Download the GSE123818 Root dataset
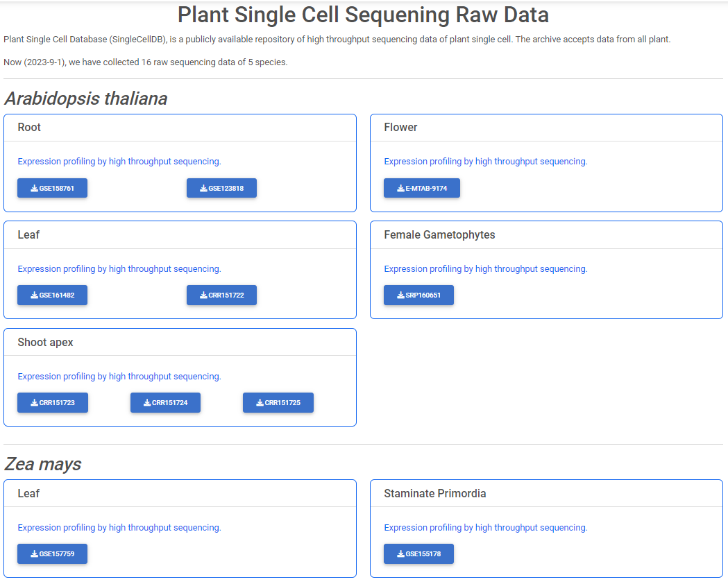Viewport: 728px width, 584px height. 221,188
